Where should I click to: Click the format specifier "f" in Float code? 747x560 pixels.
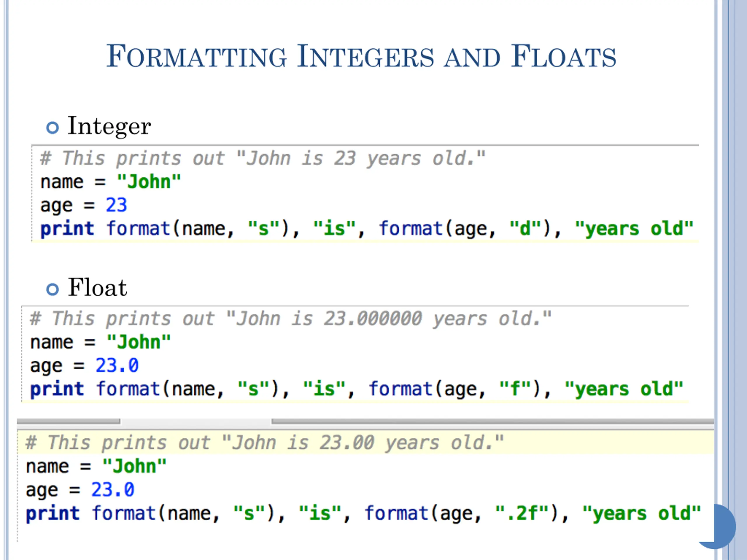515,388
